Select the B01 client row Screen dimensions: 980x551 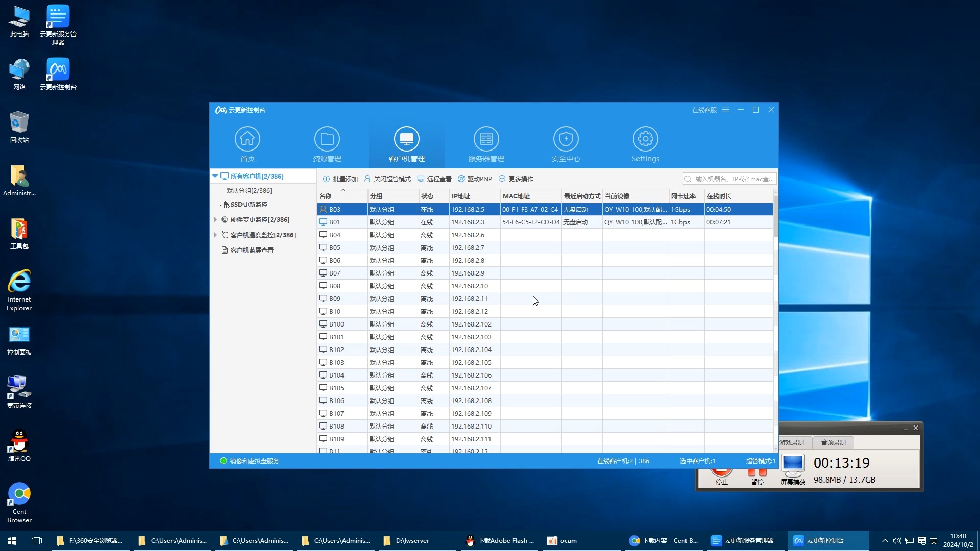[335, 222]
